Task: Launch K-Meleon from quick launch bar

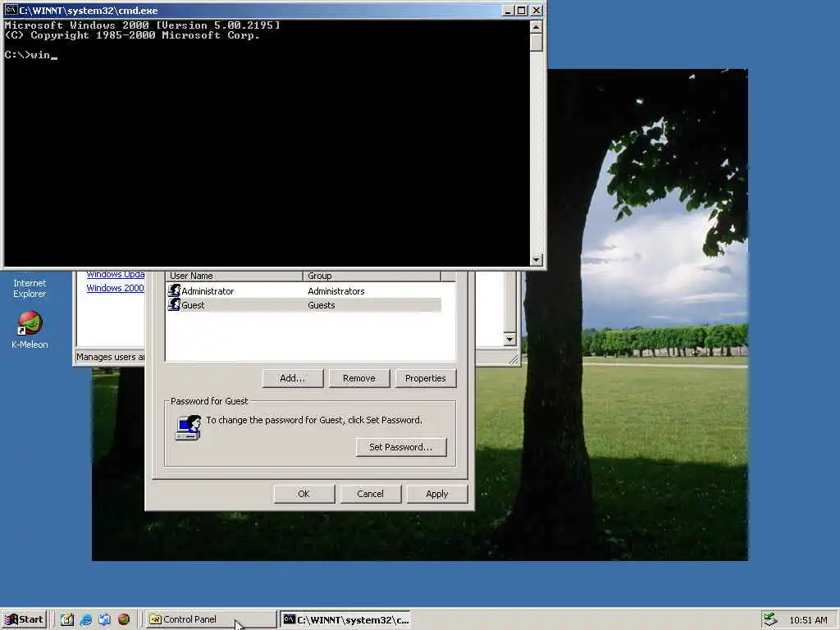Action: [x=124, y=619]
